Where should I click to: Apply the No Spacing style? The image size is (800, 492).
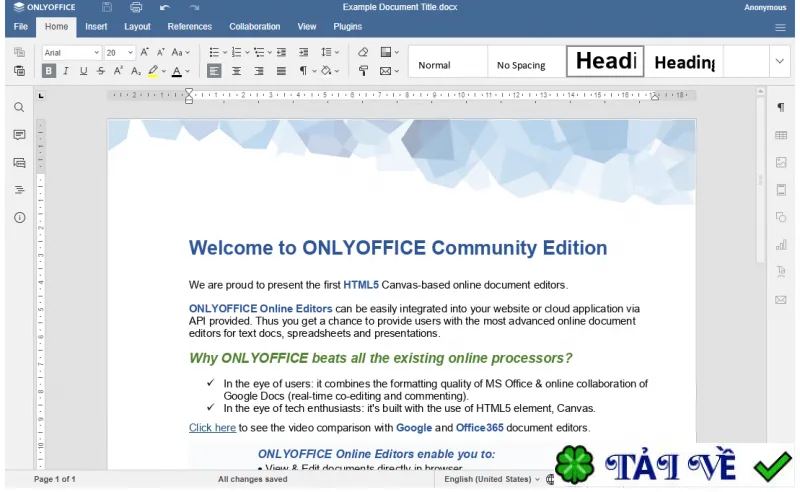pyautogui.click(x=521, y=65)
